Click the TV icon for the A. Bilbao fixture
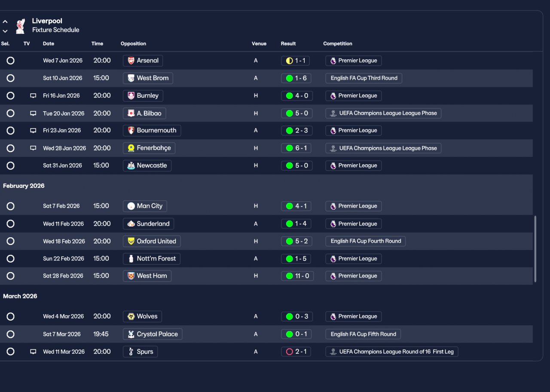 [x=33, y=113]
